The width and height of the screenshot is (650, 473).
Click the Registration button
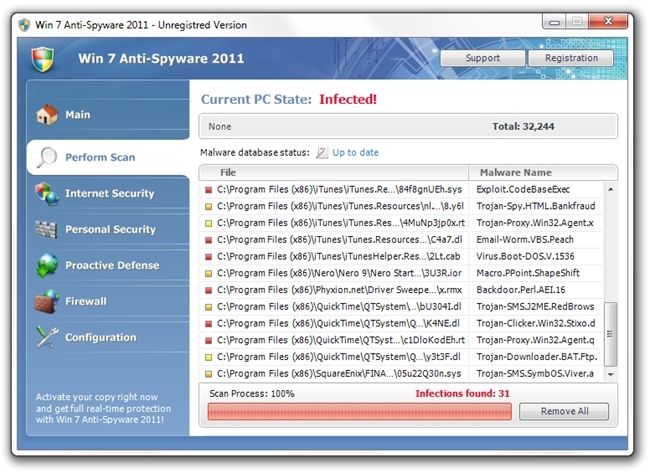coord(571,58)
